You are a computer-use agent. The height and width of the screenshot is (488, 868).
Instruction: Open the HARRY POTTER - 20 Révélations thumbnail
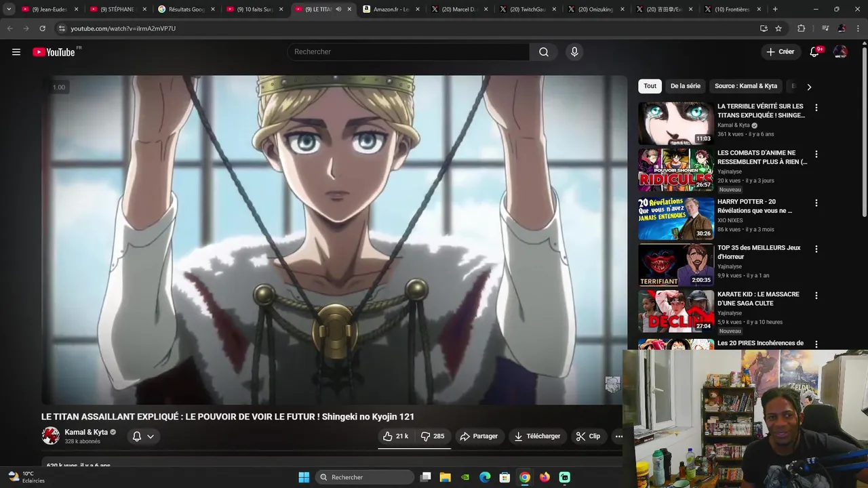tap(675, 219)
